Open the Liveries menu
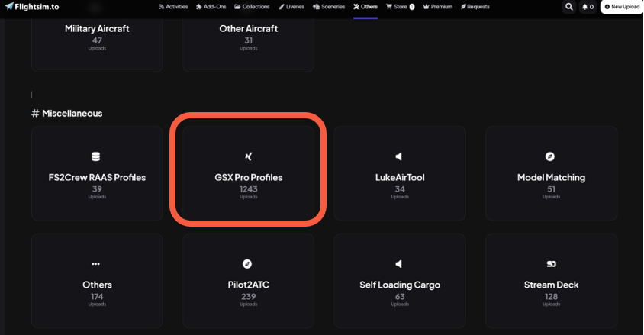The width and height of the screenshot is (644, 335). pos(291,7)
